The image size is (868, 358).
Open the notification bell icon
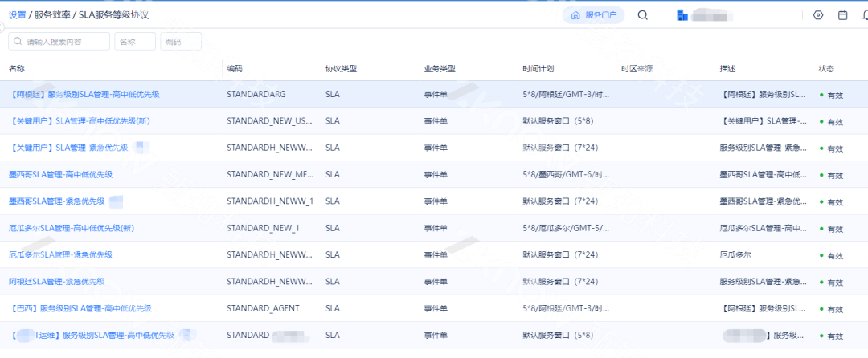[x=864, y=15]
